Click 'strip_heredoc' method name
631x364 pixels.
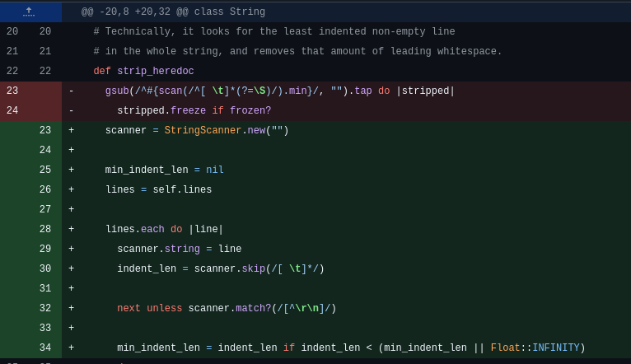click(156, 71)
